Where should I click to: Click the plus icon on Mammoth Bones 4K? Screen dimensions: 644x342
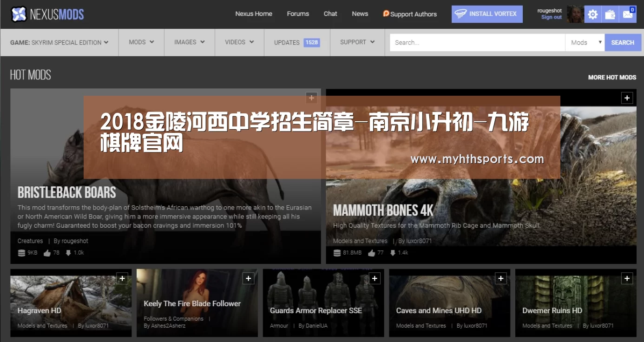[x=627, y=98]
